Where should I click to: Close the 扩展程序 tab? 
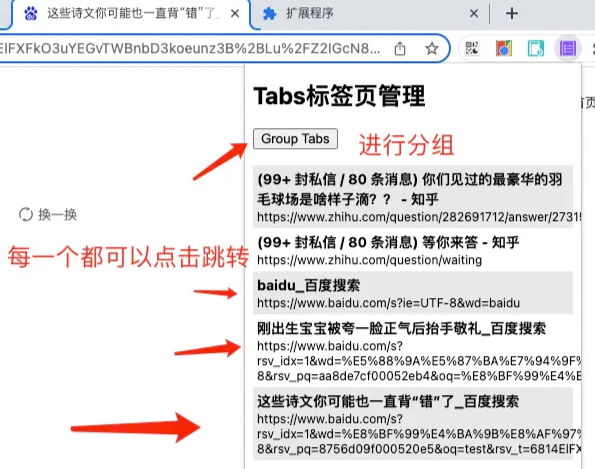point(474,14)
